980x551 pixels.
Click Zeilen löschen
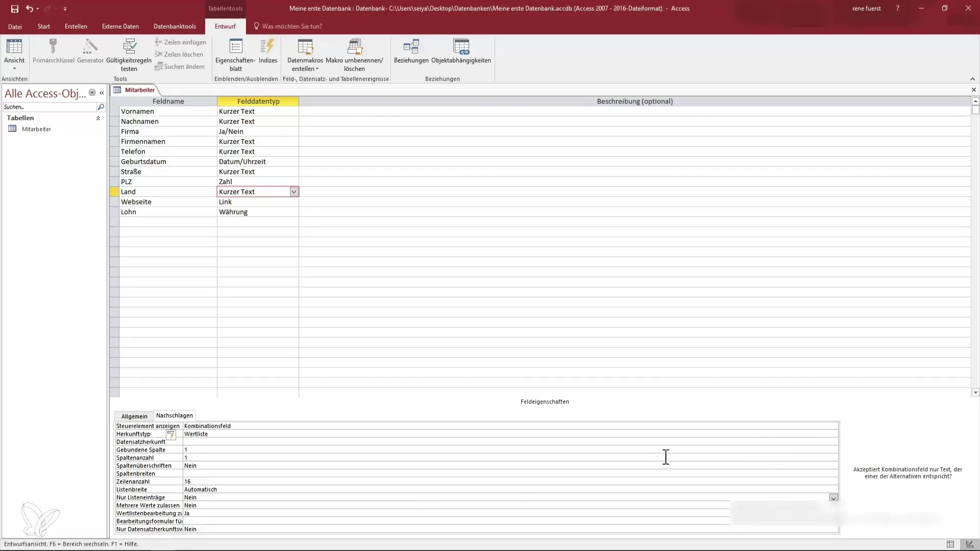(179, 55)
